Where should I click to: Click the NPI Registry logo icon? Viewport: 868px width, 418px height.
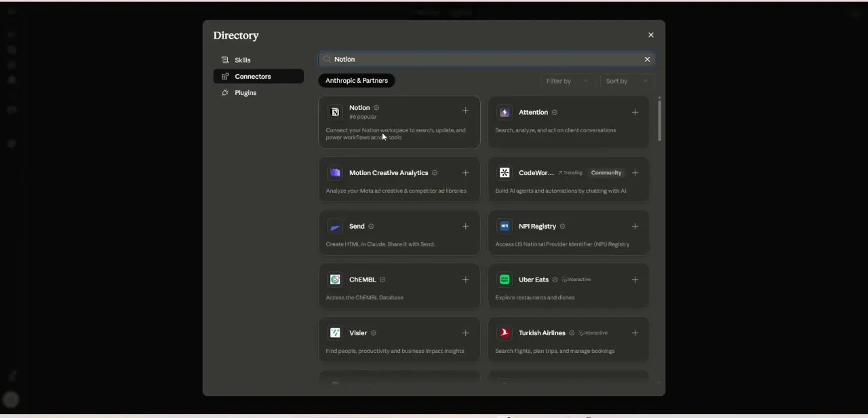[x=505, y=227]
